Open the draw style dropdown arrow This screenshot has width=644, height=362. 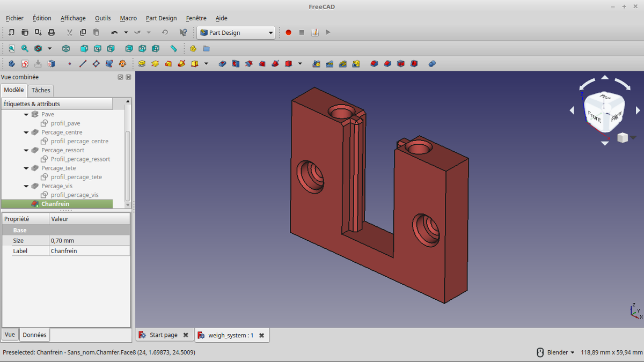[x=50, y=48]
